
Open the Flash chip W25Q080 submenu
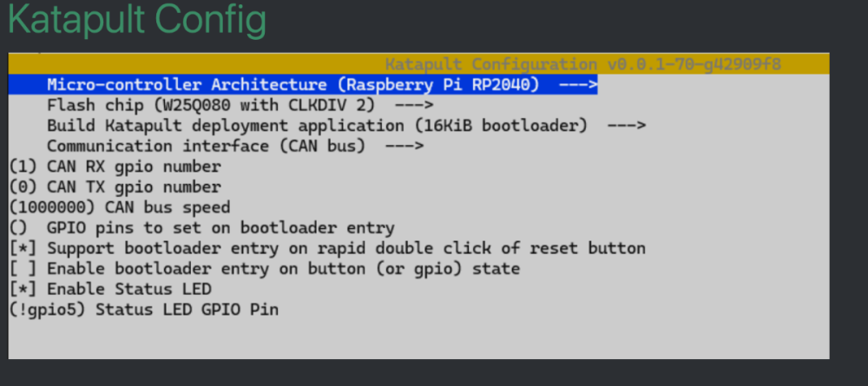pyautogui.click(x=240, y=105)
